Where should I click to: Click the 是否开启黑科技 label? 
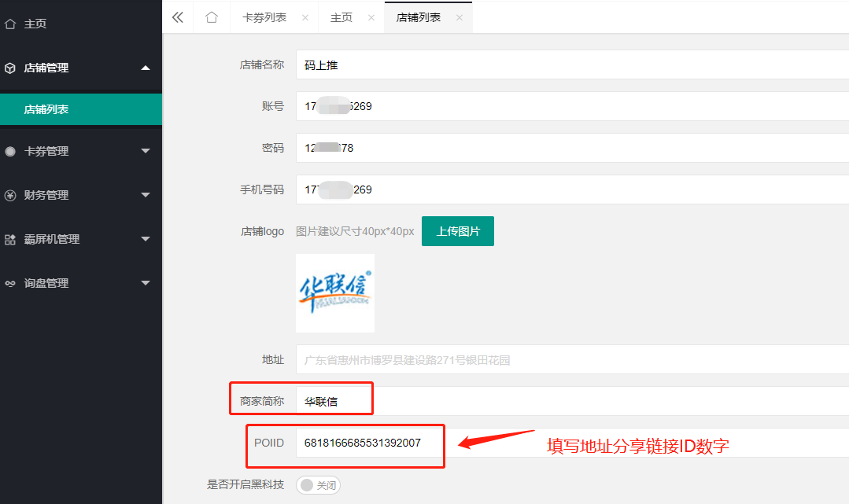point(245,484)
